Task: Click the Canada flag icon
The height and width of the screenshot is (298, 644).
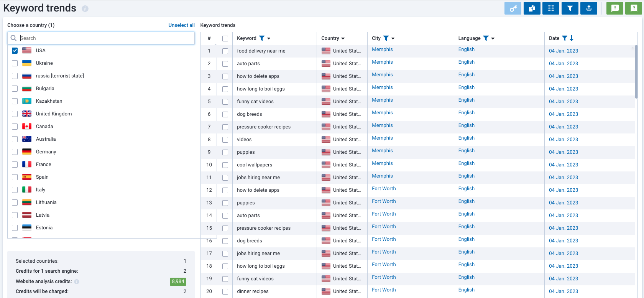Action: tap(27, 127)
